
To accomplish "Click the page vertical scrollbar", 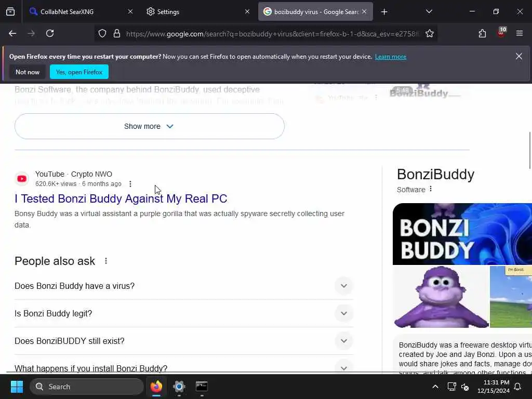I will [x=529, y=150].
